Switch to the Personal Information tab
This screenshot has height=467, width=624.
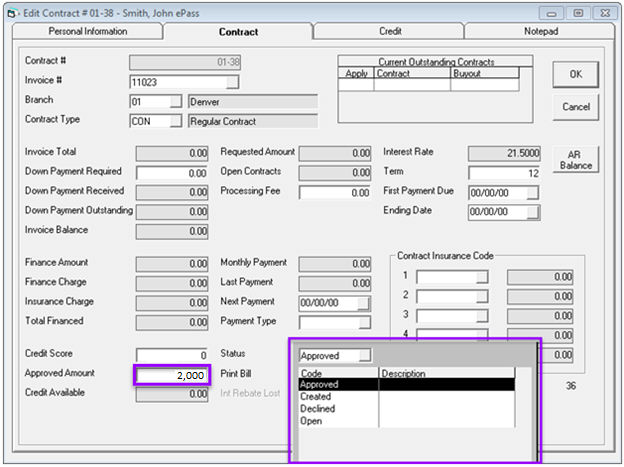pos(88,32)
